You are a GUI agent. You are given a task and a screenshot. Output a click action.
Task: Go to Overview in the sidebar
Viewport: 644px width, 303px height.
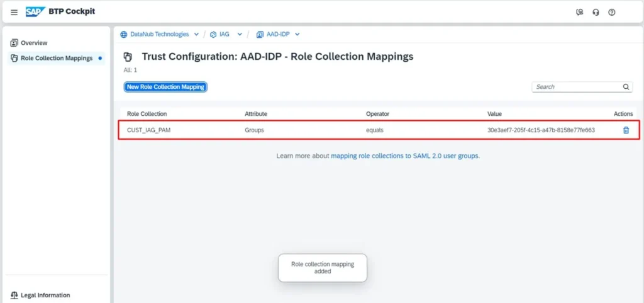(x=34, y=43)
